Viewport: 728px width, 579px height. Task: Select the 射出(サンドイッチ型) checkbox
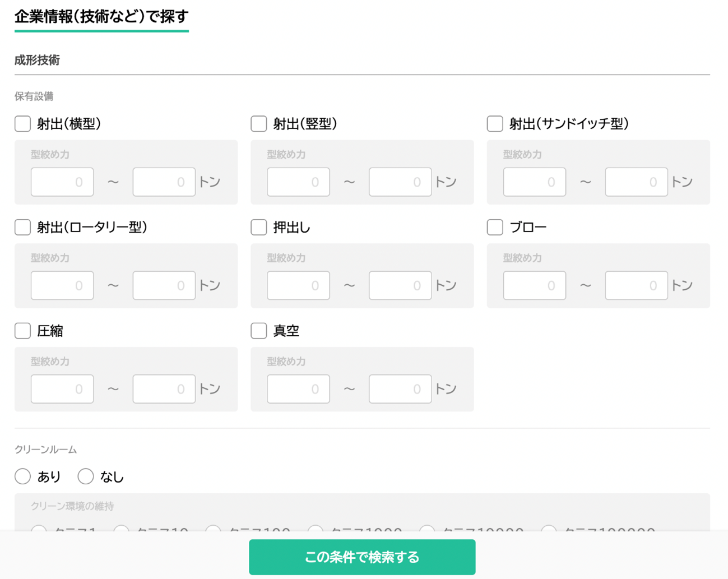point(495,123)
